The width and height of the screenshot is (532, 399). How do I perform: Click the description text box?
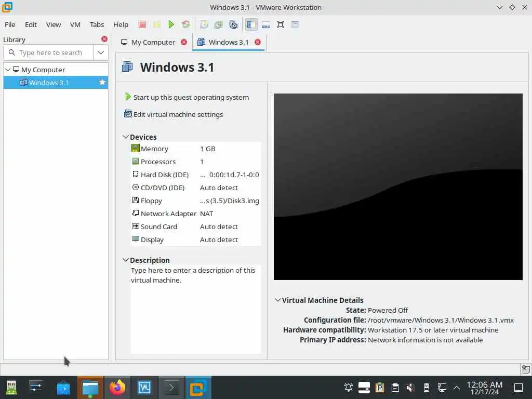[196, 310]
